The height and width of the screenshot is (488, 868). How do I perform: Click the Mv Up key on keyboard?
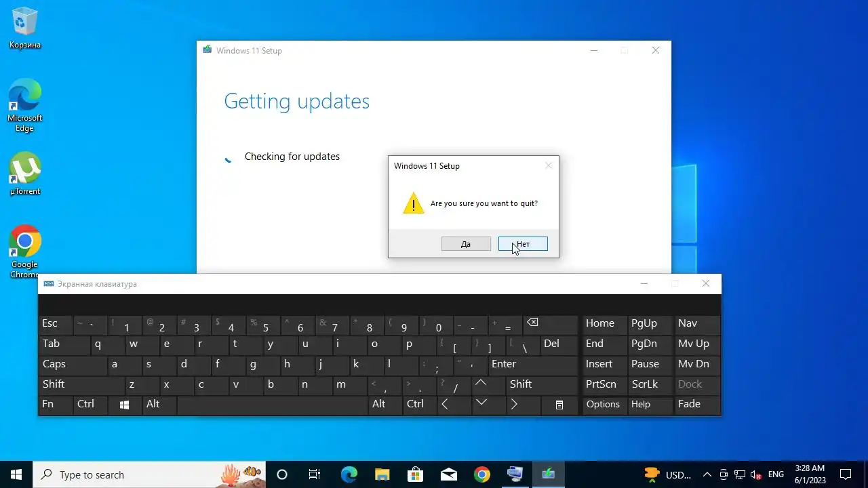[x=697, y=345]
